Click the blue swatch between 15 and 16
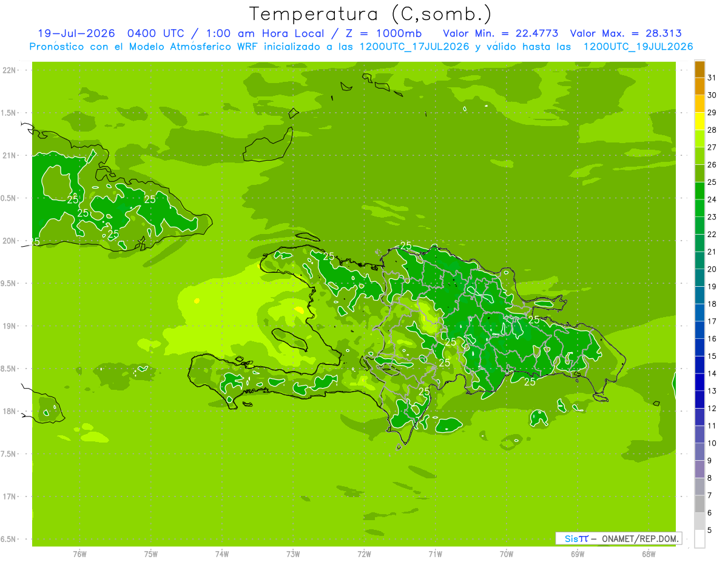The height and width of the screenshot is (562, 728). (699, 347)
